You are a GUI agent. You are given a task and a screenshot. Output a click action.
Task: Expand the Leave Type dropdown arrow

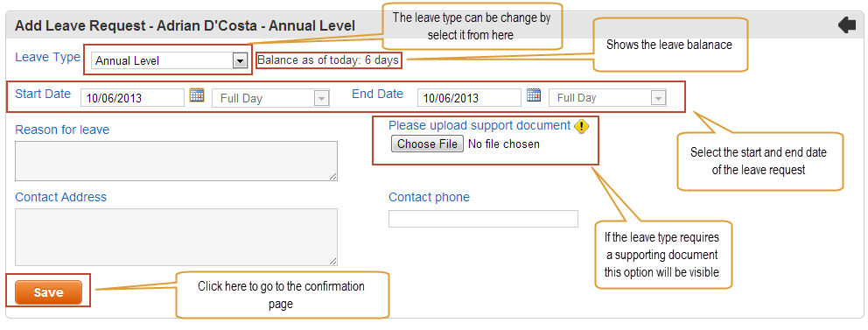(239, 61)
